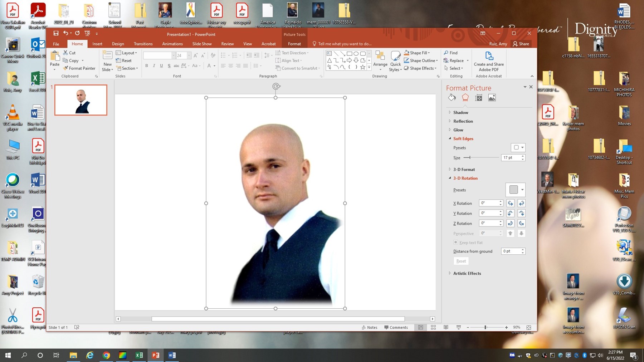Click Fit slide to window icon
The image size is (644, 362).
click(529, 327)
